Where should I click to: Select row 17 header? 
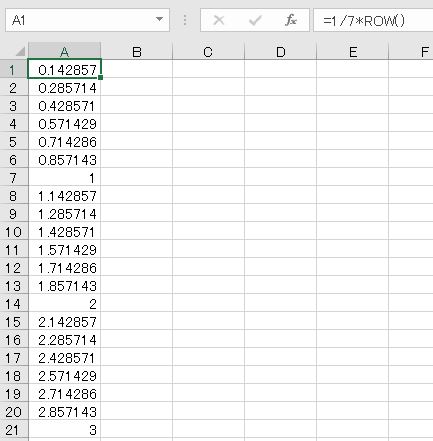14,357
